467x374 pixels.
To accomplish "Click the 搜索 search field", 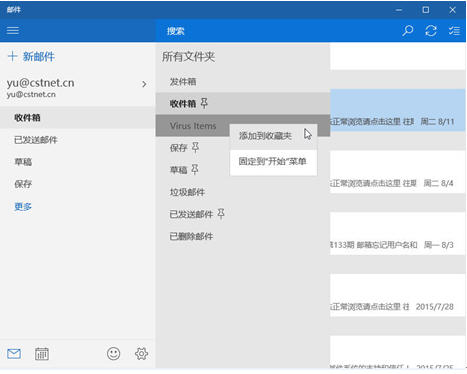I will [x=277, y=31].
